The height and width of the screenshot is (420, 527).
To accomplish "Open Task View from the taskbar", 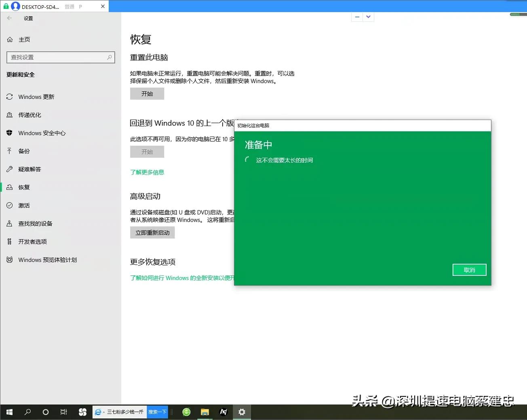I will [x=63, y=412].
